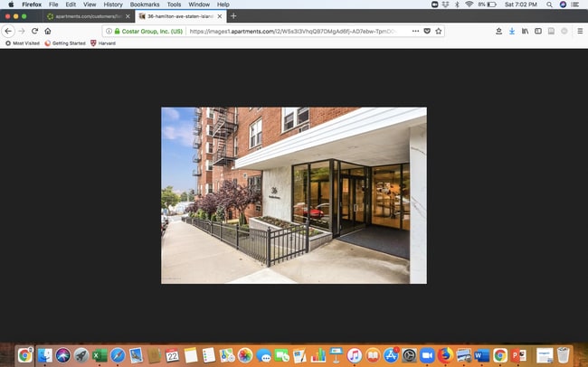Click the browser Back arrow button
This screenshot has height=367, width=588.
(9, 31)
